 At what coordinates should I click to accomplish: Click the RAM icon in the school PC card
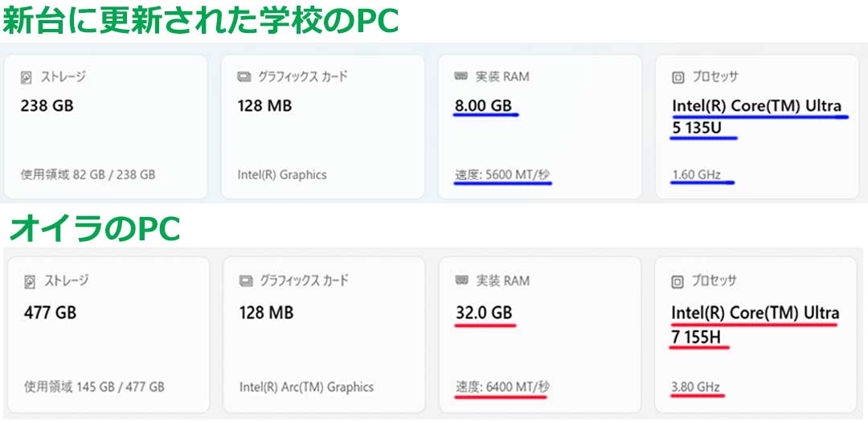pyautogui.click(x=461, y=76)
